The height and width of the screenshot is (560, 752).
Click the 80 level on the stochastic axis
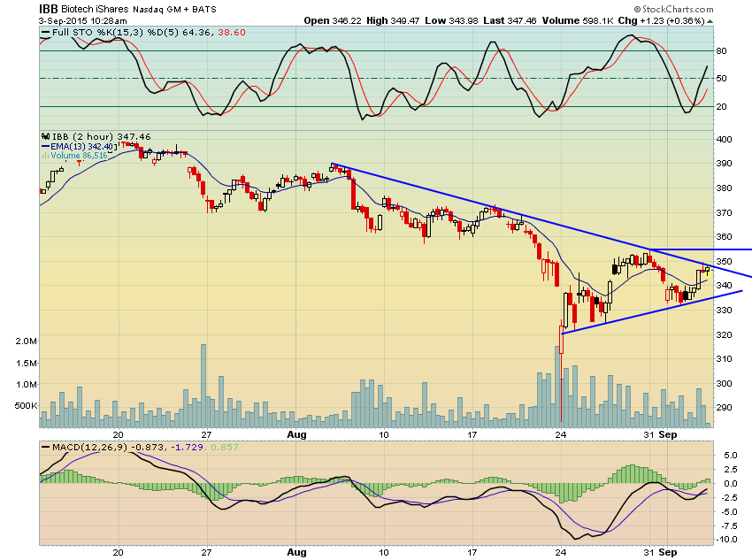click(721, 50)
